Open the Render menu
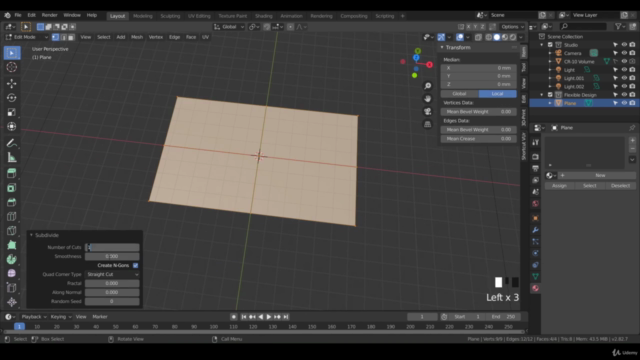Image resolution: width=640 pixels, height=360 pixels. click(x=49, y=15)
